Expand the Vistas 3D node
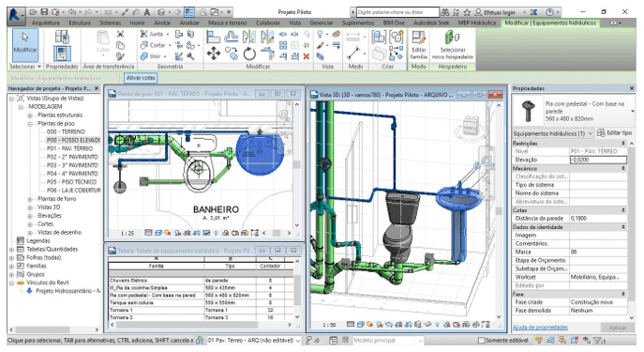Viewport: 644px width, 352px height. coord(30,207)
